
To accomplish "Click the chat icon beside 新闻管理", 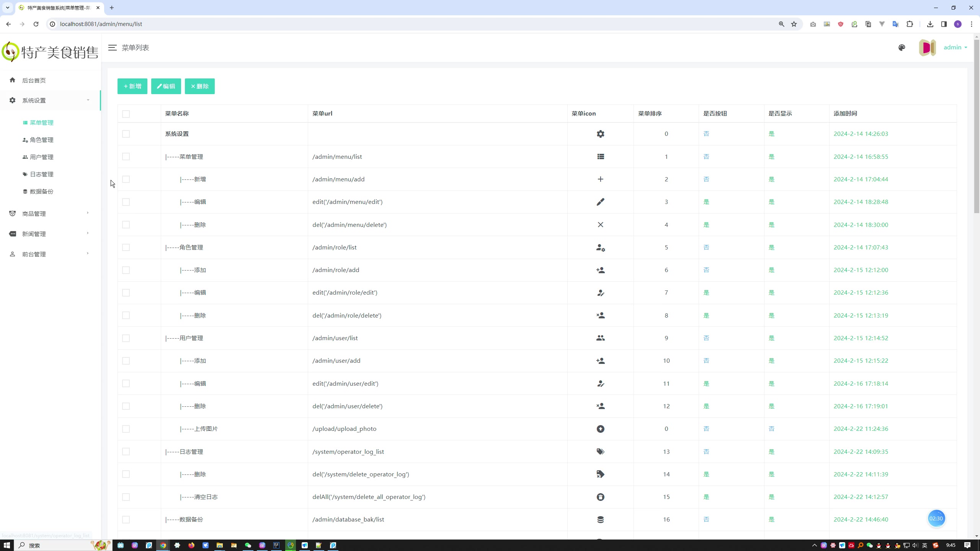I will pyautogui.click(x=12, y=234).
